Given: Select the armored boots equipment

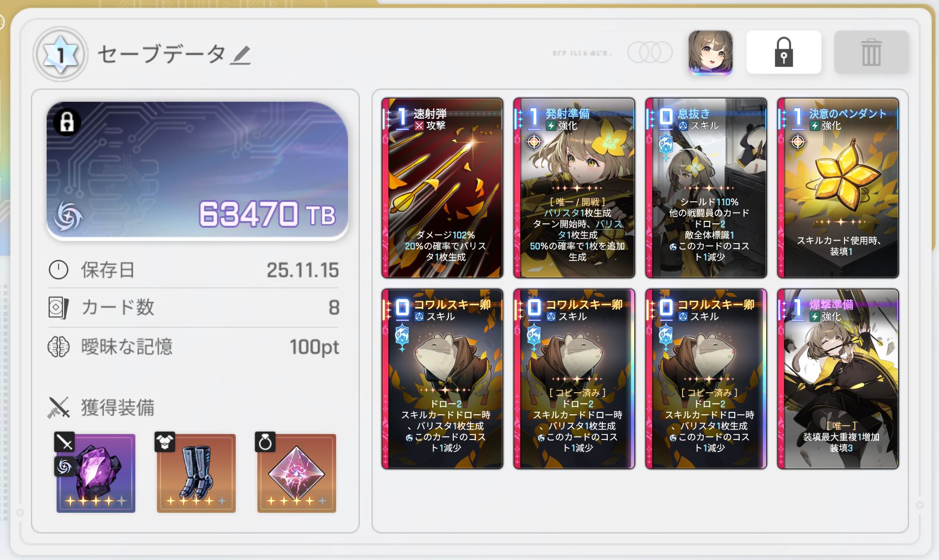Looking at the screenshot, I should point(196,473).
